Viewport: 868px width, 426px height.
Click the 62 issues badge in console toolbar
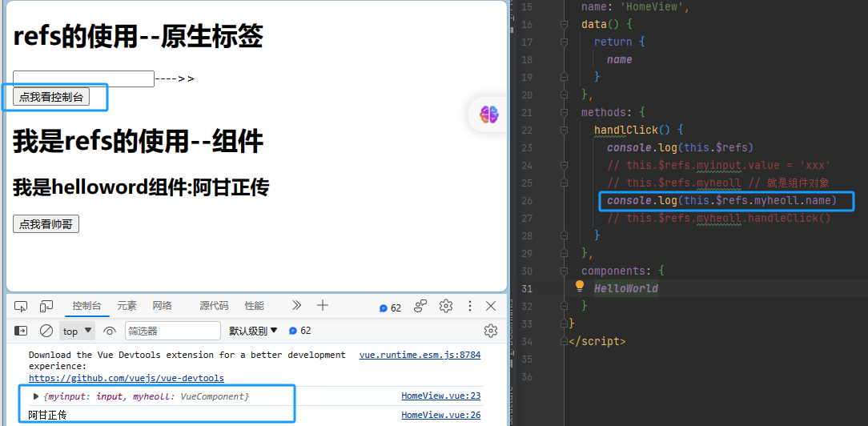(x=299, y=331)
